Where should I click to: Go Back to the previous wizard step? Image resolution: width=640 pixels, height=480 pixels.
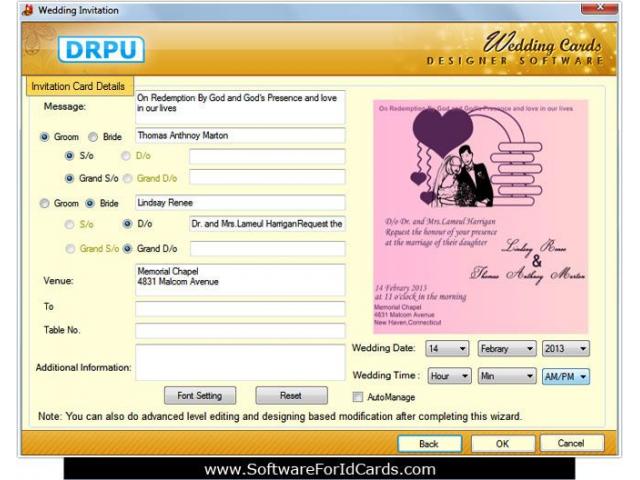[x=428, y=442]
